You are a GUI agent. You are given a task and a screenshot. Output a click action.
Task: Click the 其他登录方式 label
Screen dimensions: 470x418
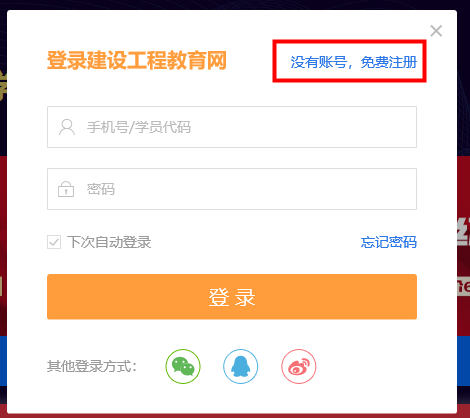pyautogui.click(x=92, y=366)
